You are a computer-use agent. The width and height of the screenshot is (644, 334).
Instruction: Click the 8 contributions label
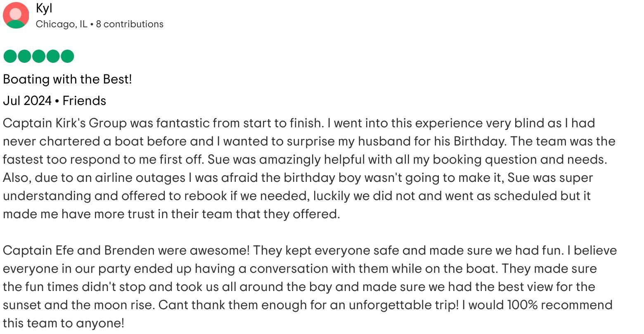coord(130,24)
